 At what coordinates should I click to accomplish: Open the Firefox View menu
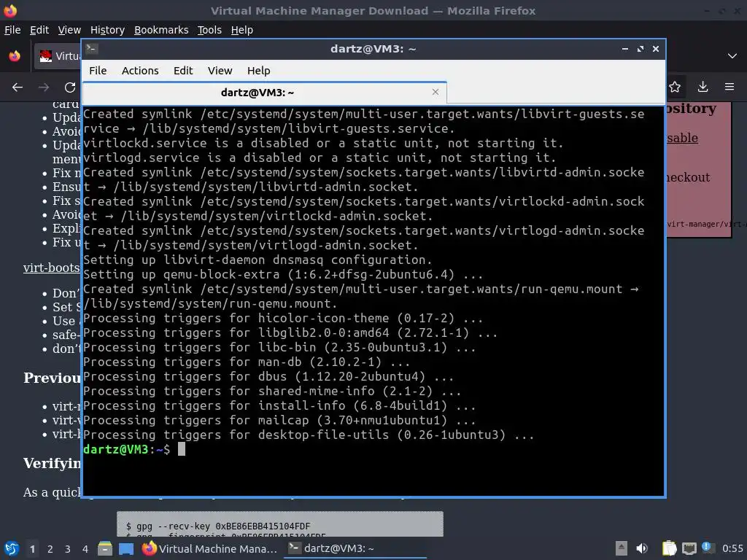(x=69, y=30)
